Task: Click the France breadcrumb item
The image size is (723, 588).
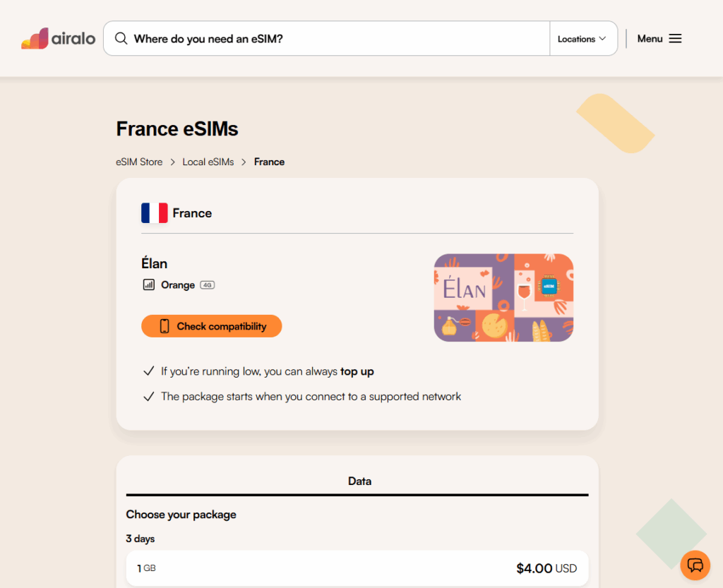Action: (x=269, y=162)
